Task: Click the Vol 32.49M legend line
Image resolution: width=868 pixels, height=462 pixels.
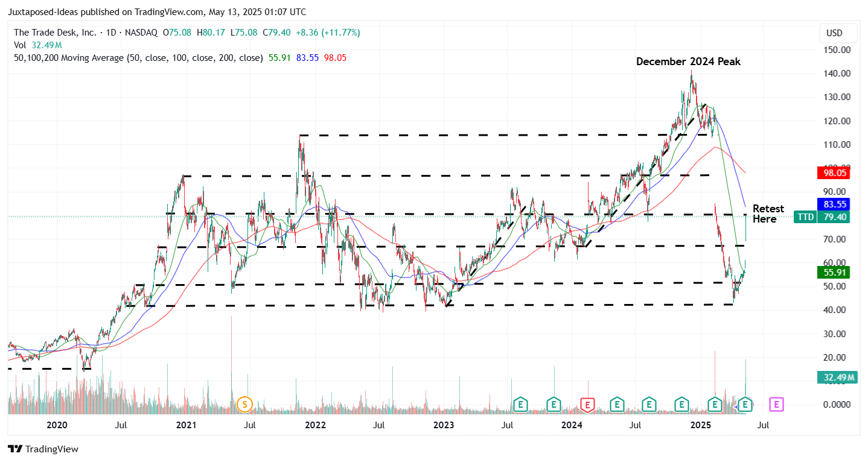Action: pos(38,45)
